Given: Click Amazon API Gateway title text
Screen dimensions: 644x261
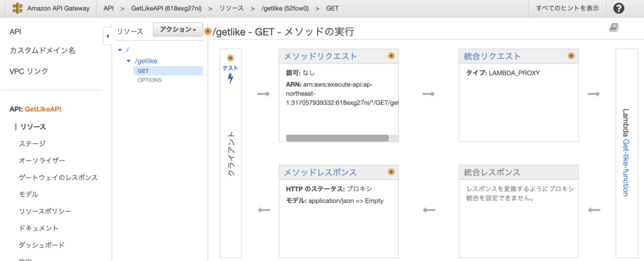Looking at the screenshot, I should 58,8.
